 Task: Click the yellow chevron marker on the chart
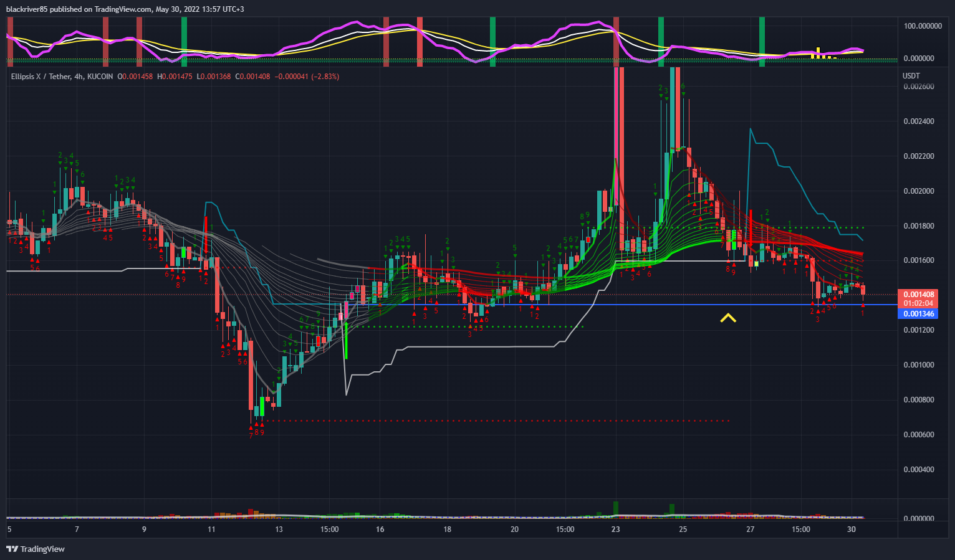[x=728, y=318]
